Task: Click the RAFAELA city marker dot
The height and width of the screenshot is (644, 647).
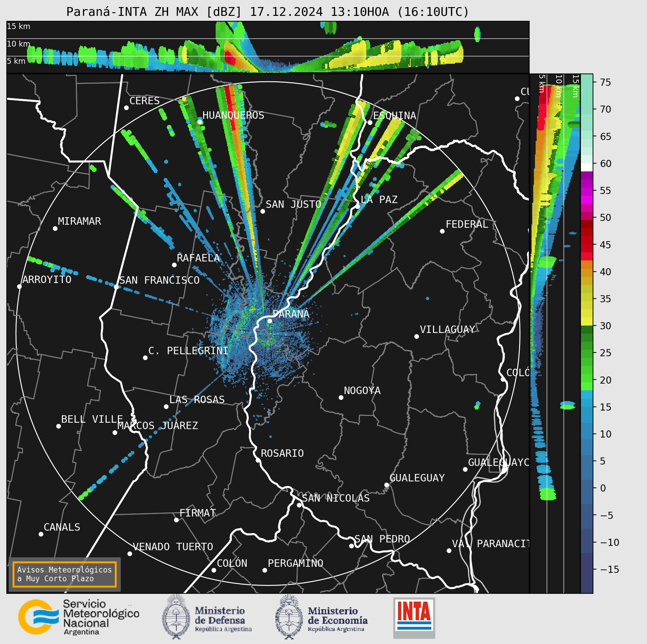Action: [x=174, y=265]
